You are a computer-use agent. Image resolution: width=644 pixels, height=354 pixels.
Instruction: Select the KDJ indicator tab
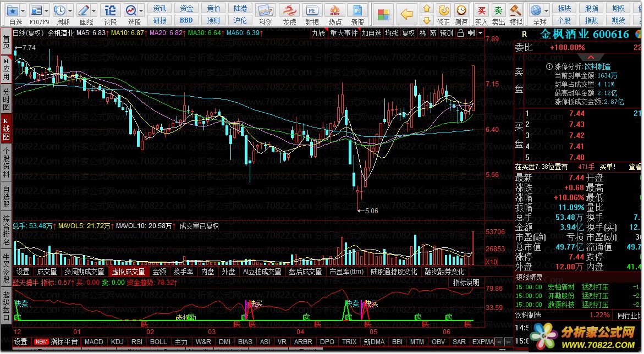pyautogui.click(x=117, y=342)
